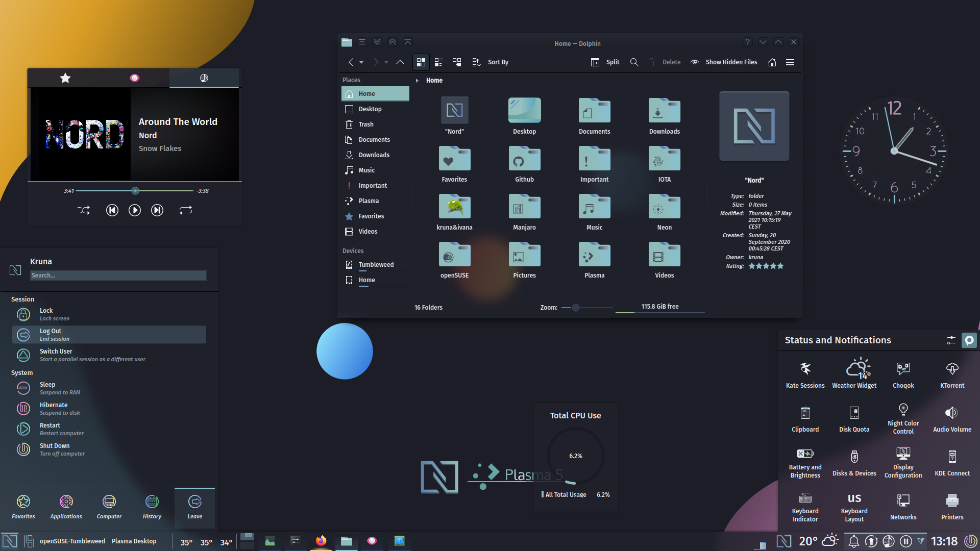Click notifications bell in panel
The height and width of the screenshot is (551, 980).
(853, 541)
